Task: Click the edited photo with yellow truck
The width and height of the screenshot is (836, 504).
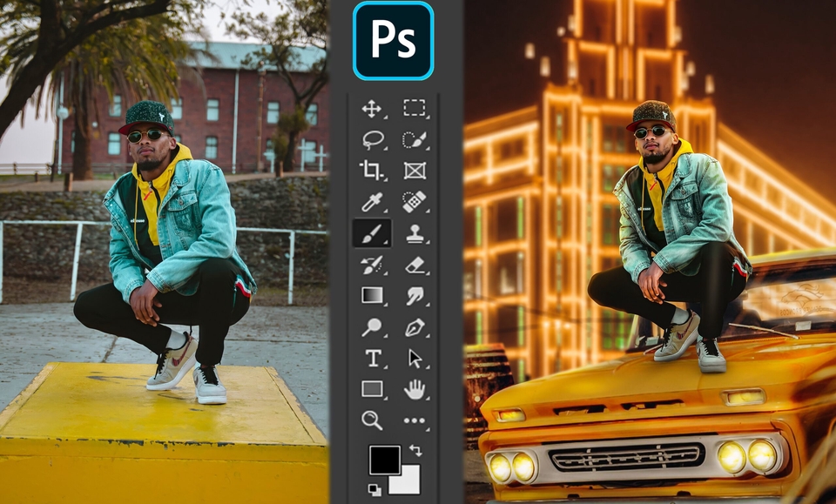Action: [650, 252]
